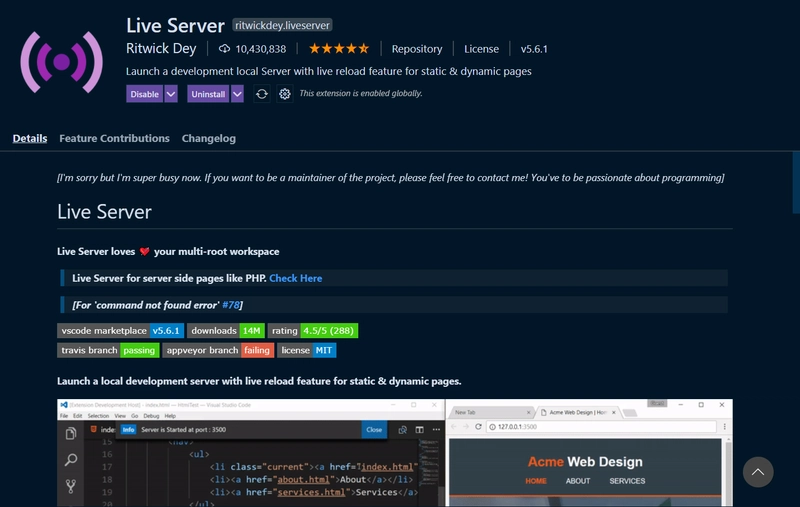Click the New Tab browser tab in screenshot

(x=492, y=412)
